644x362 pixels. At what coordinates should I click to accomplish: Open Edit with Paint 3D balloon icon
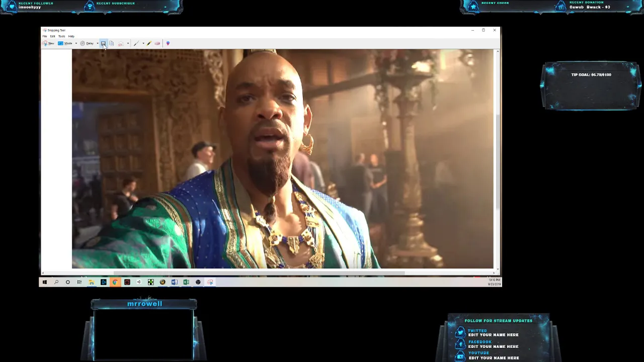tap(168, 43)
